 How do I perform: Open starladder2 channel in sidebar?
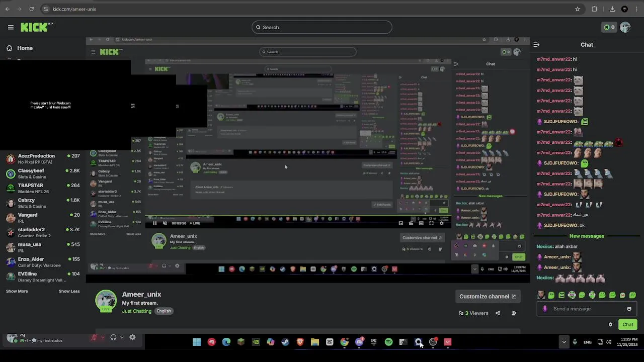[43, 233]
